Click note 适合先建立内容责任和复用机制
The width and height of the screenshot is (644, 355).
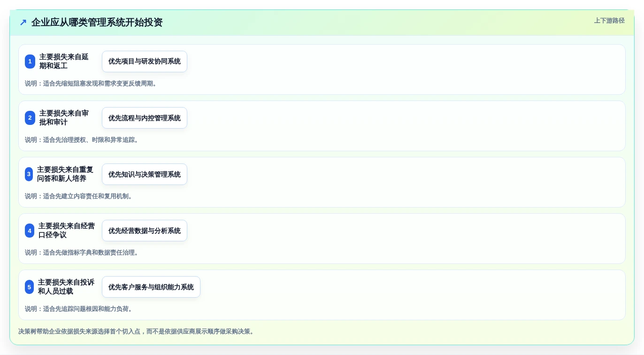tap(79, 196)
